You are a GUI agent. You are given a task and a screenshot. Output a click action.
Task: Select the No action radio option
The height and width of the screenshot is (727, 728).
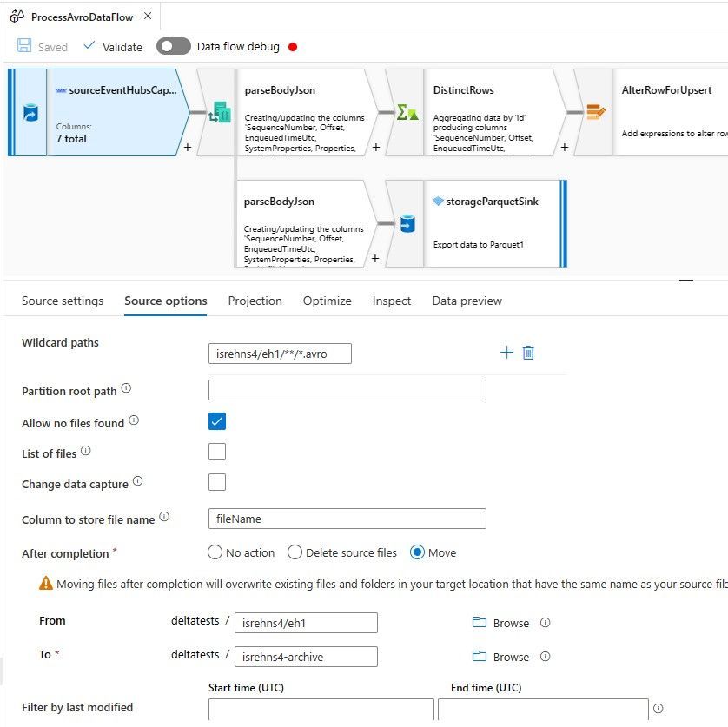click(x=215, y=552)
